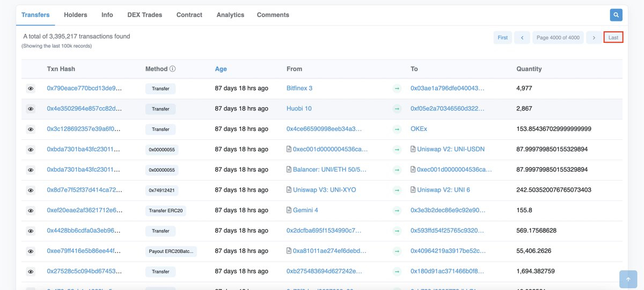Image resolution: width=644 pixels, height=290 pixels.
Task: Open the Contract tab
Action: coord(189,15)
